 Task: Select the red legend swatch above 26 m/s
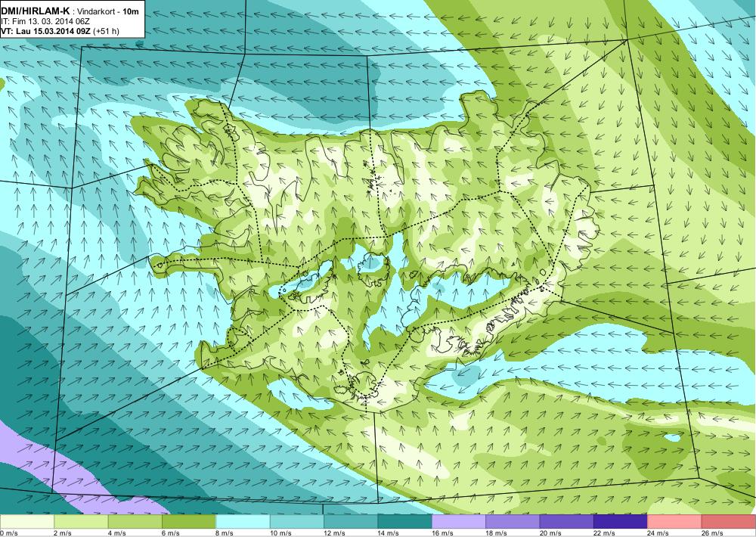(x=729, y=522)
